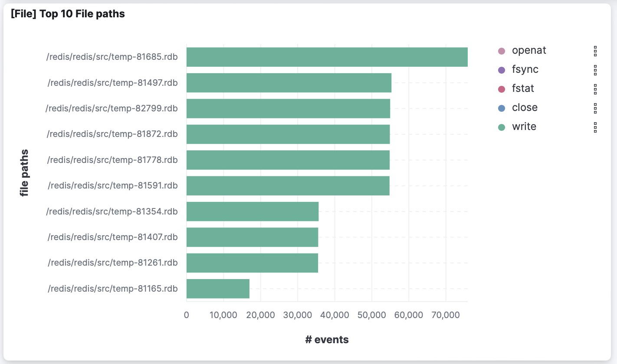
Task: Click the close blue color dot
Action: (x=502, y=108)
